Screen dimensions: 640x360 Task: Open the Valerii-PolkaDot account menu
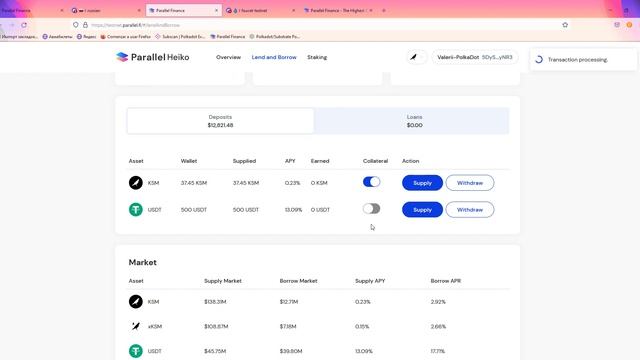(475, 57)
